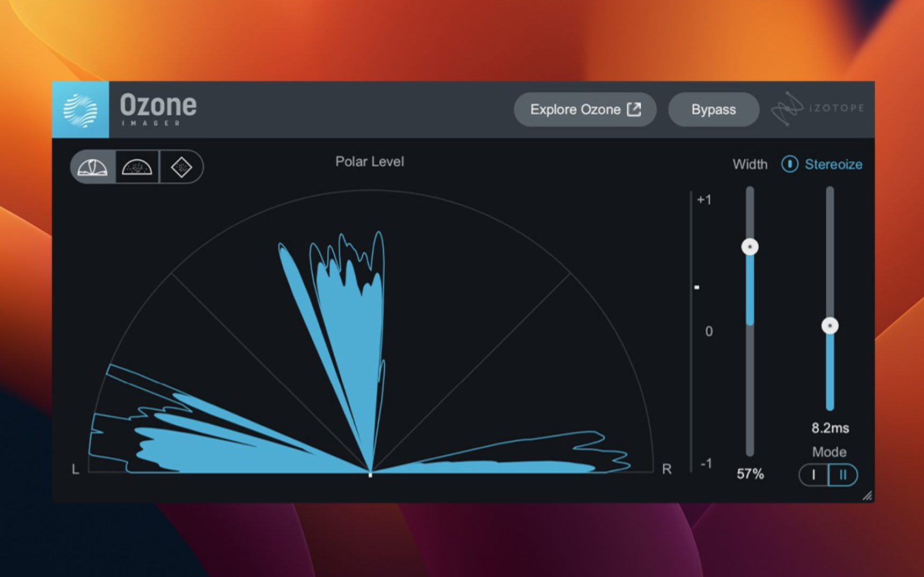
Task: Click the window resize grip corner
Action: pyautogui.click(x=867, y=495)
